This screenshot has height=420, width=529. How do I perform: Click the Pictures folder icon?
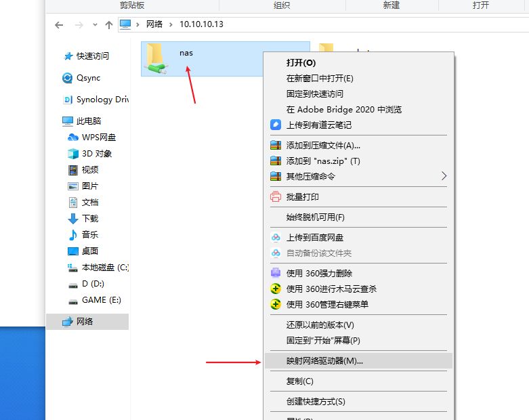(x=73, y=186)
